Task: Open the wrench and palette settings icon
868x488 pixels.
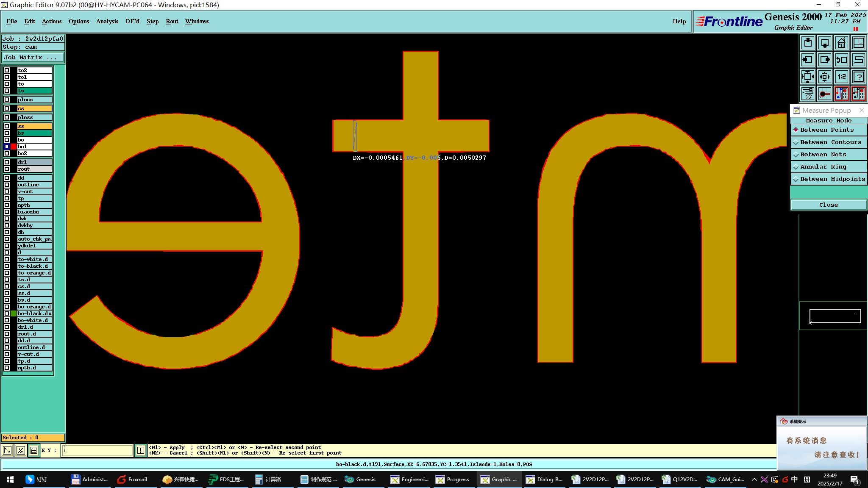Action: tap(808, 94)
